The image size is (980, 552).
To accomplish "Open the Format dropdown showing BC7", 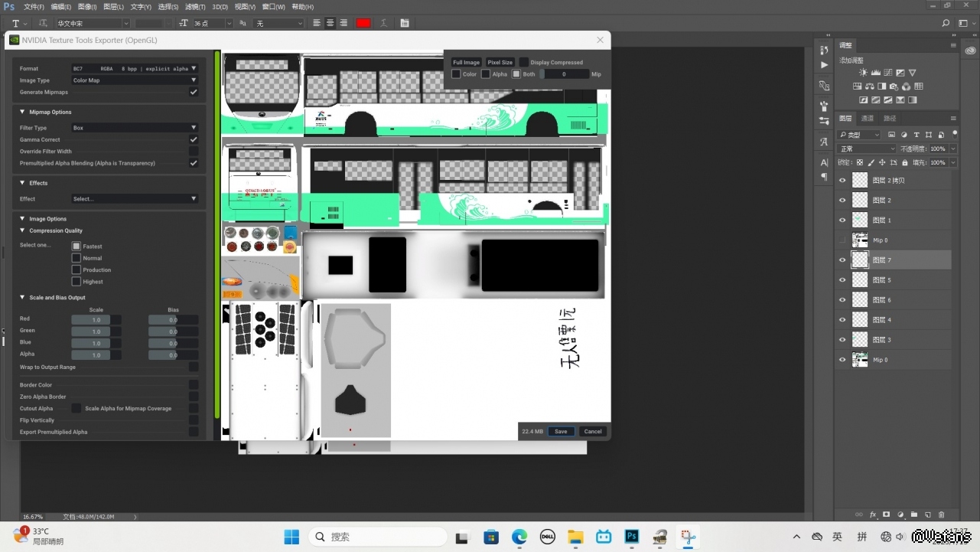I will 135,69.
